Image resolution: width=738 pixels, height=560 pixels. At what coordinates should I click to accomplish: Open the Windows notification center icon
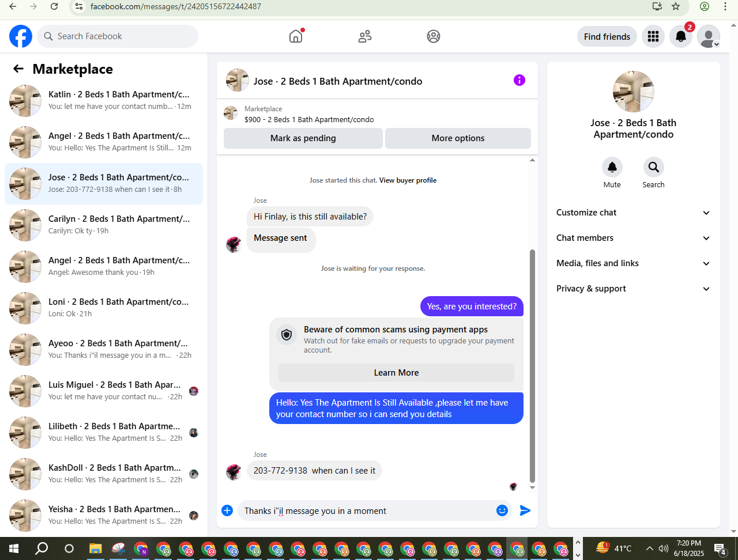[720, 548]
